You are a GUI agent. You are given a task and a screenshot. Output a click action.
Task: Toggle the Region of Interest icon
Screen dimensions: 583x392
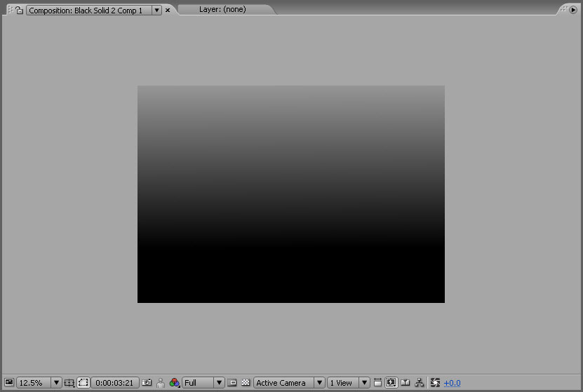tap(232, 382)
